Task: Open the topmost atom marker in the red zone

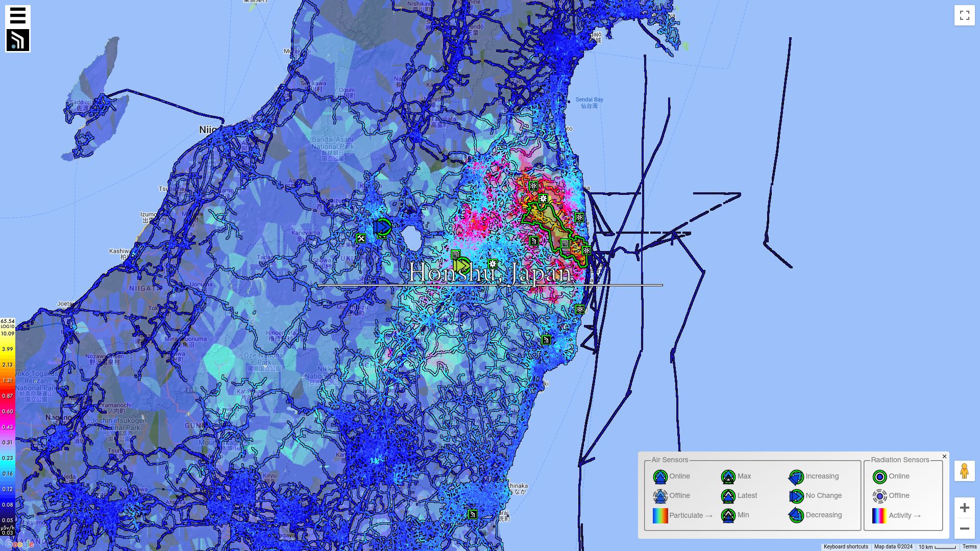Action: click(533, 186)
